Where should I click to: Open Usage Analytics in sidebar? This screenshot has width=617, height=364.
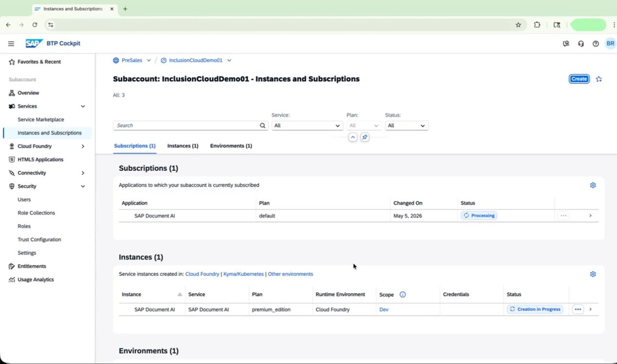36,280
